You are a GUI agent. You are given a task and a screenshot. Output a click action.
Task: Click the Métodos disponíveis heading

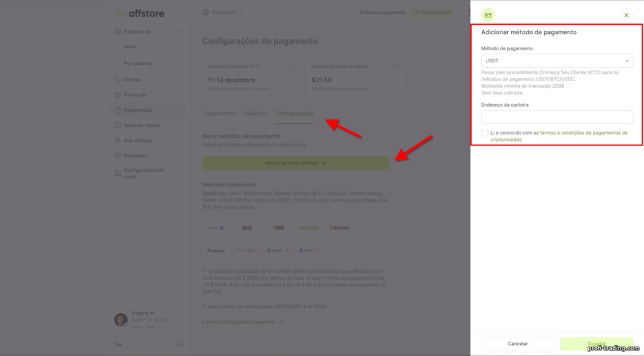tap(229, 185)
